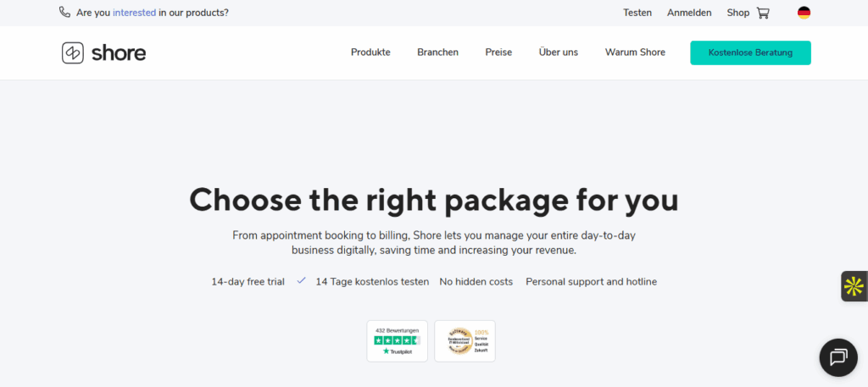Click the Shore logo

[x=104, y=53]
